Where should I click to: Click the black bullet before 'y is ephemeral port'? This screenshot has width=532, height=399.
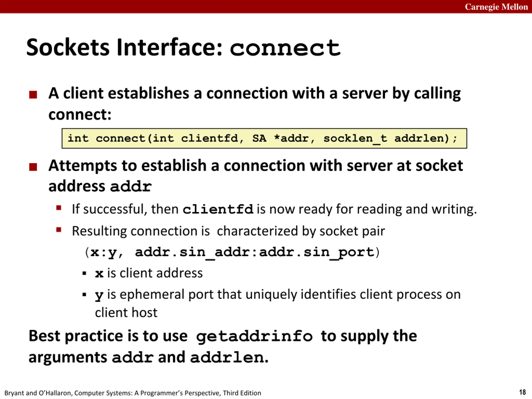(84, 295)
